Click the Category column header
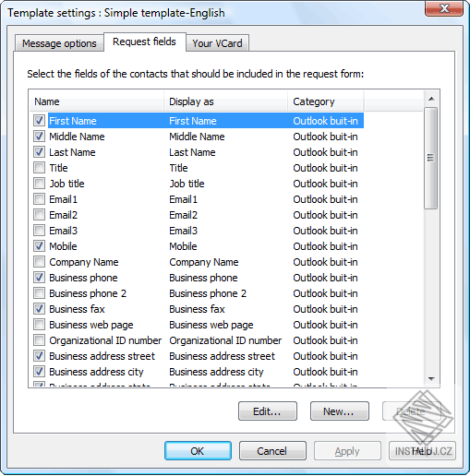 click(326, 101)
